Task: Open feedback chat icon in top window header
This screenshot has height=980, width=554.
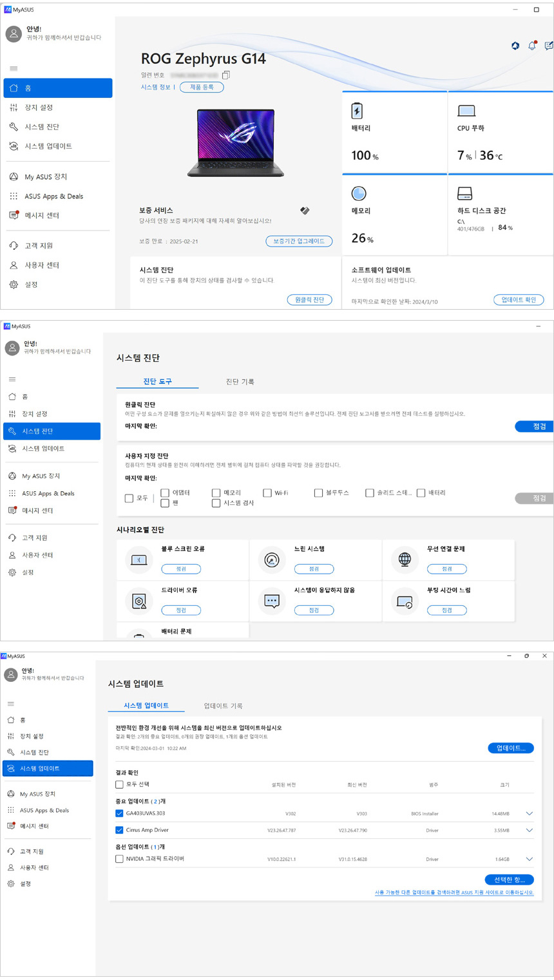Action: click(x=549, y=46)
